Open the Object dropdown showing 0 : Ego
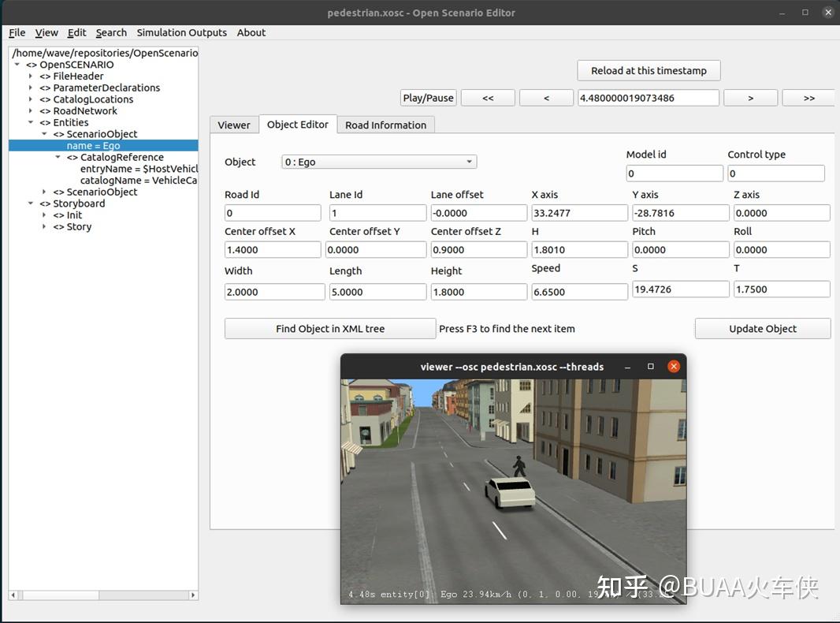The height and width of the screenshot is (623, 840). coord(379,162)
